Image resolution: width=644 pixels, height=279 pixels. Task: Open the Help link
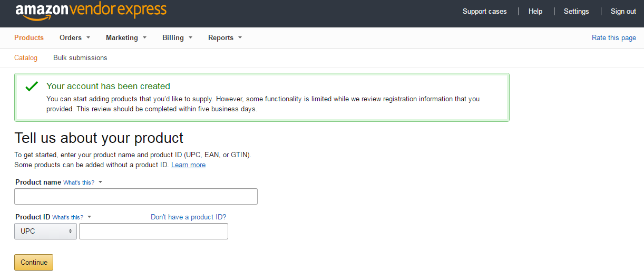click(x=535, y=11)
